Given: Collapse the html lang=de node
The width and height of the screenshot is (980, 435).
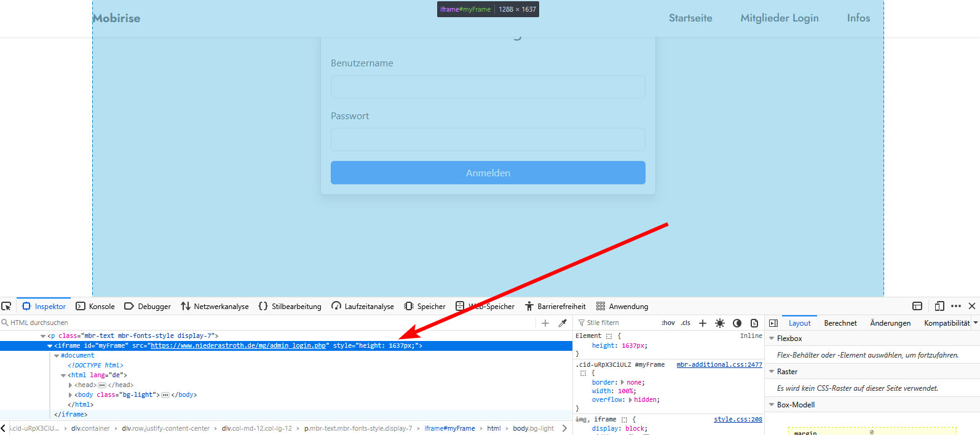Looking at the screenshot, I should coord(63,375).
